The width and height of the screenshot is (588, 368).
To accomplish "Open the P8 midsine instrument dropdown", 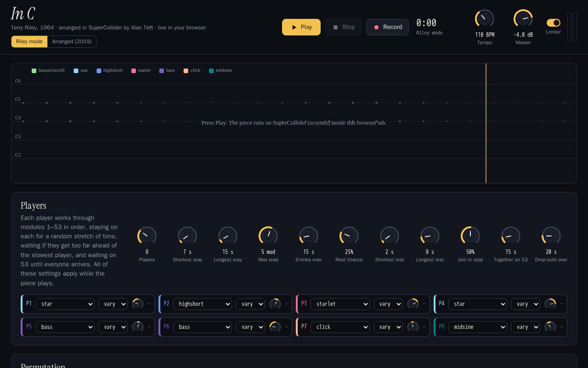I will 478,327.
